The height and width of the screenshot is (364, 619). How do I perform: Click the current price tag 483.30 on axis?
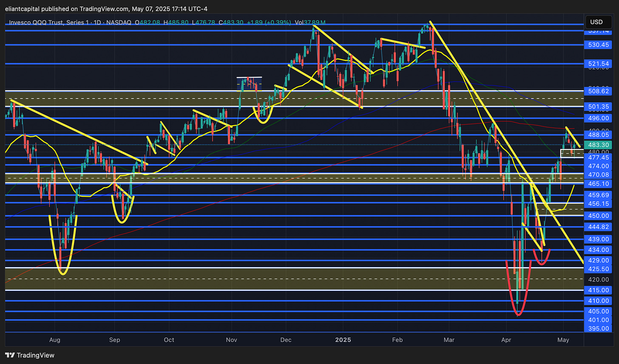click(x=598, y=145)
